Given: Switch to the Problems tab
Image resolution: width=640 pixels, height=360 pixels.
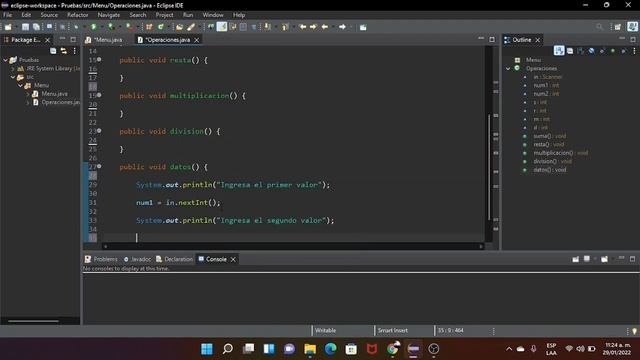Looking at the screenshot, I should [x=101, y=259].
